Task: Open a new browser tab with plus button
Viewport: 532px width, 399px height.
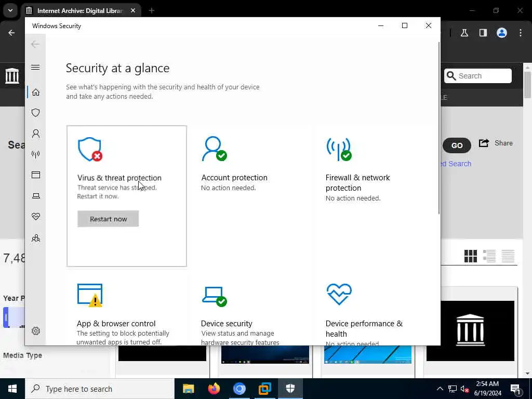Action: click(x=152, y=10)
